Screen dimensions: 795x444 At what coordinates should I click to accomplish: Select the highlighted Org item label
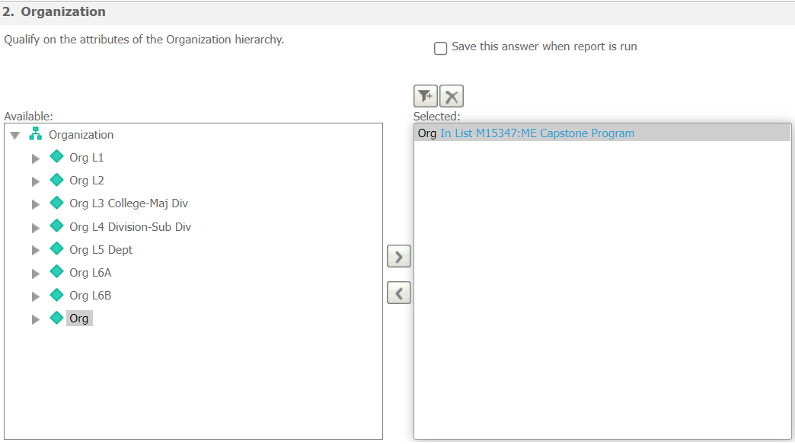79,318
